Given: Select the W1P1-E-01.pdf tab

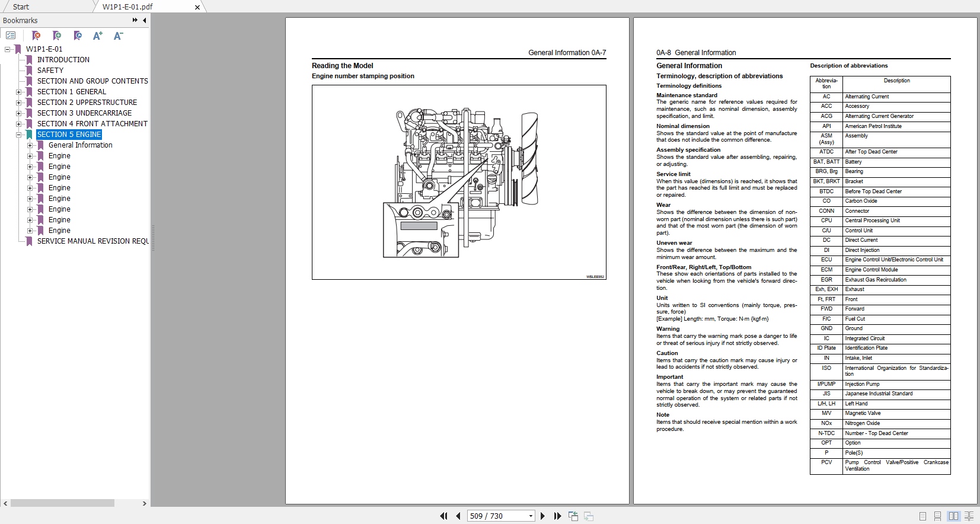Looking at the screenshot, I should (127, 7).
